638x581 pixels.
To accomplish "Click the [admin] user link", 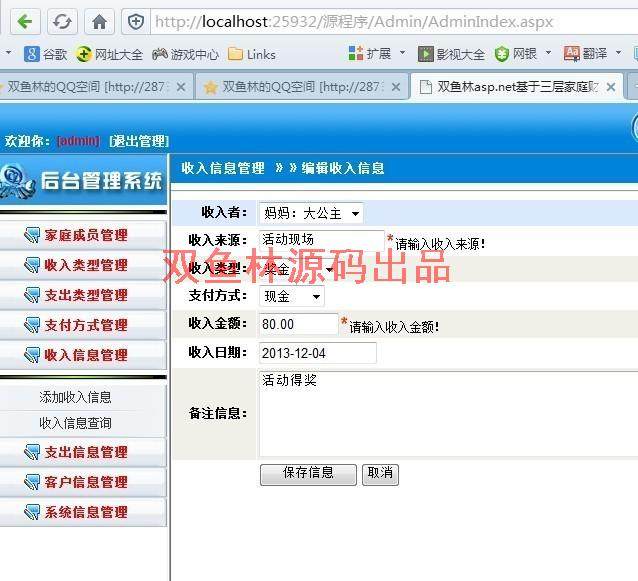I will (x=79, y=141).
